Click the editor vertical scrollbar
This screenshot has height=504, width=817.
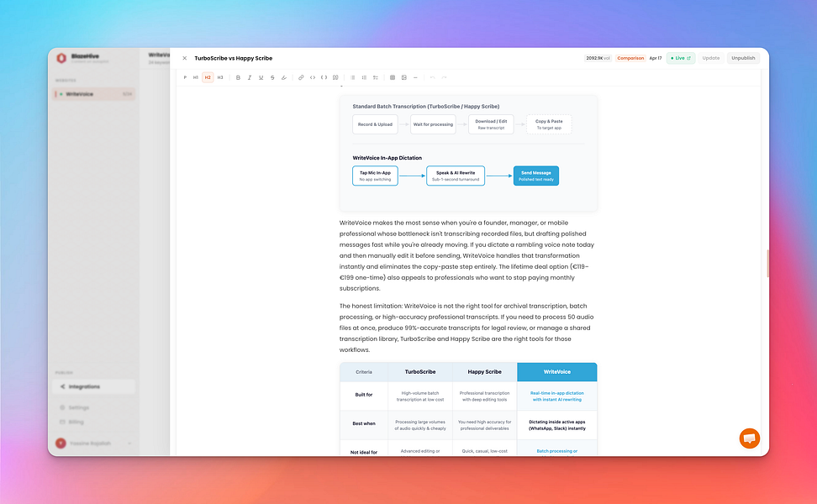pyautogui.click(x=767, y=264)
